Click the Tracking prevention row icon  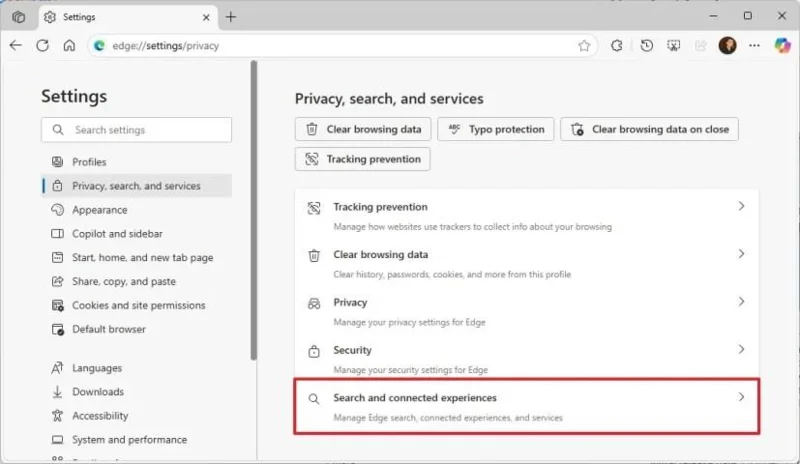pos(314,208)
